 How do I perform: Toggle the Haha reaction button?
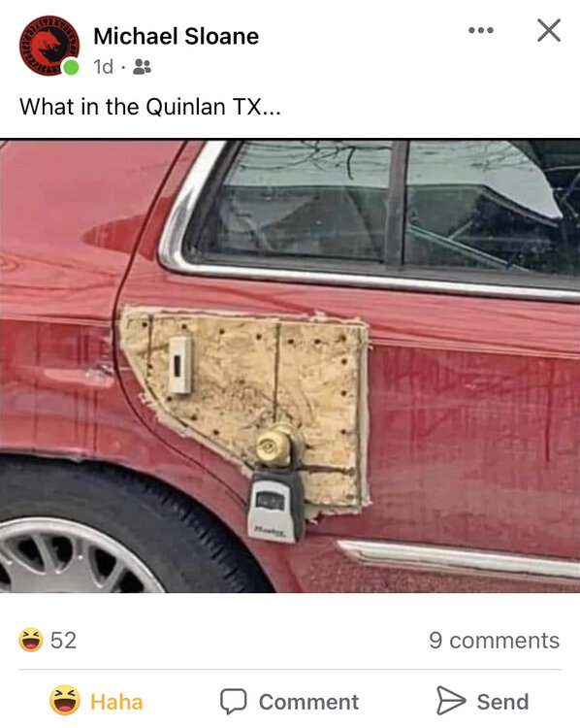pos(97,701)
